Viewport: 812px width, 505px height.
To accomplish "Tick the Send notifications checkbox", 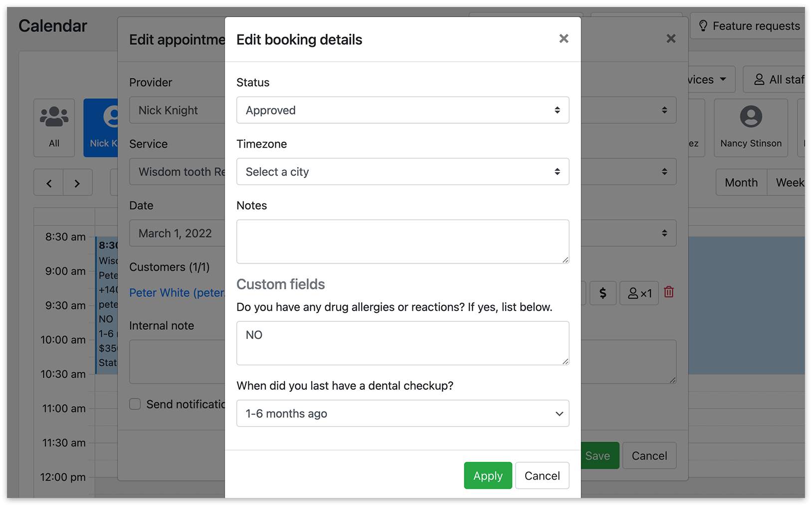I will pos(135,404).
